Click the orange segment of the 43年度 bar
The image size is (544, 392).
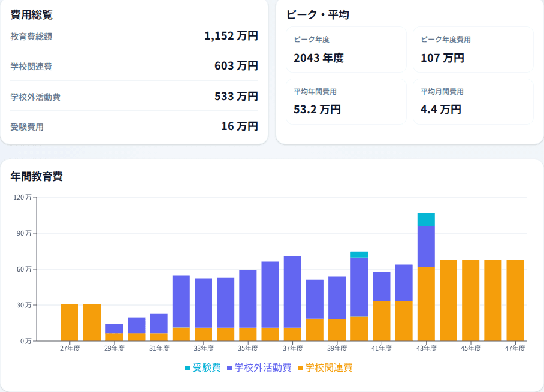click(x=426, y=304)
